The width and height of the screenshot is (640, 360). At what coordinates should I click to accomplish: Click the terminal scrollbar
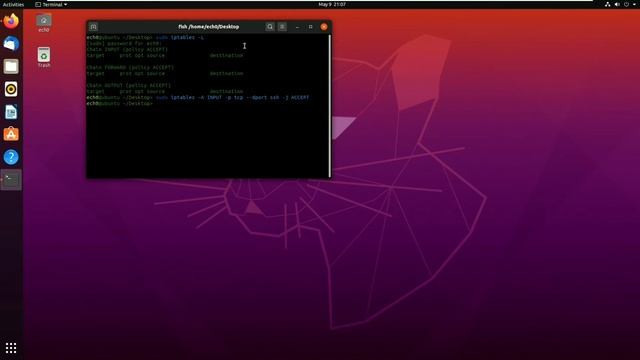click(329, 105)
